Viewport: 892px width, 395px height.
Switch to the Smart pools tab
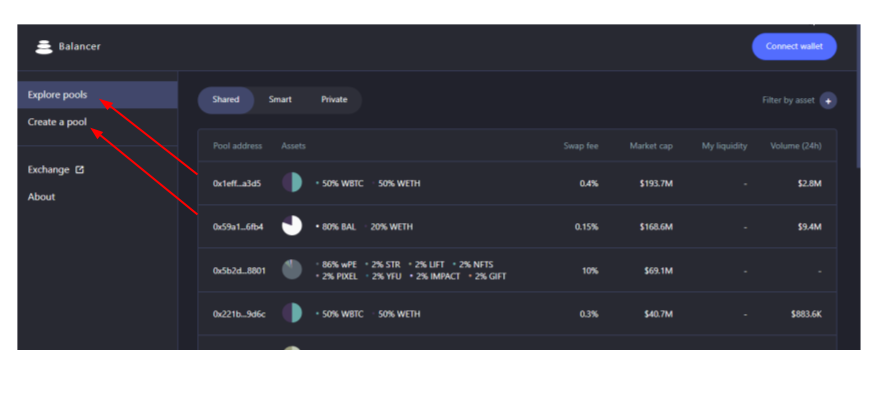point(280,100)
